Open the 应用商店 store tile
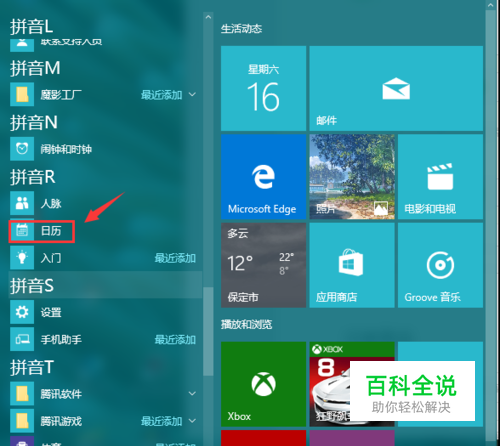500x446 pixels. point(352,265)
